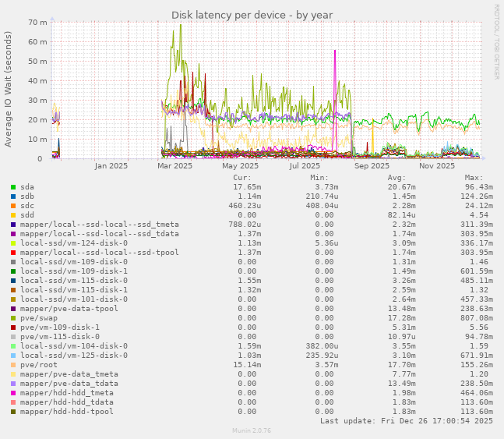Click the magenta swatch for mapper/hdd-hdd_tmeta
Screen dimensions: 504x439
point(13,393)
